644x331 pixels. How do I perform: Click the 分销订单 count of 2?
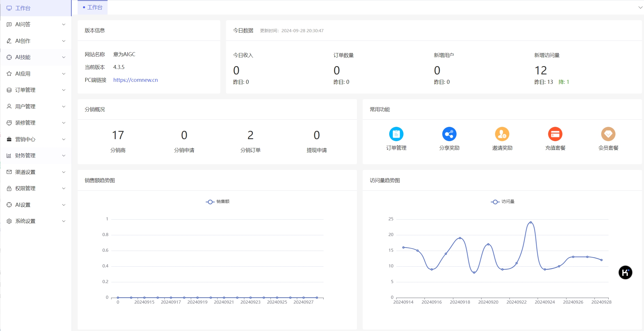point(250,135)
